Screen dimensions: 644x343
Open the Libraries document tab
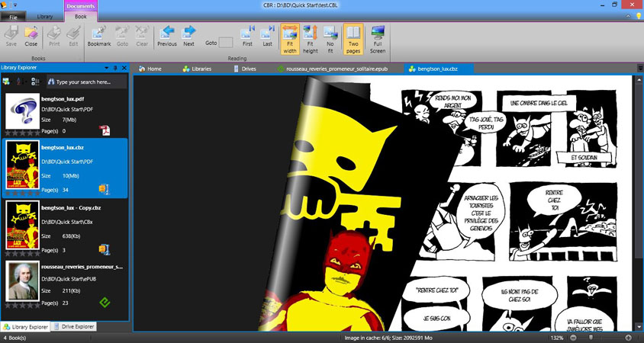tap(197, 69)
